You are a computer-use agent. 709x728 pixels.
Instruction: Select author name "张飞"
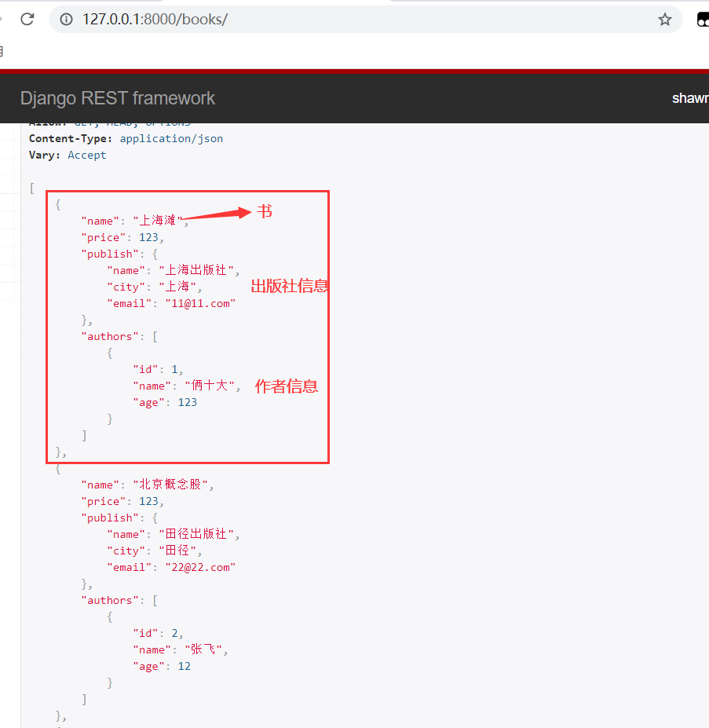pyautogui.click(x=203, y=649)
